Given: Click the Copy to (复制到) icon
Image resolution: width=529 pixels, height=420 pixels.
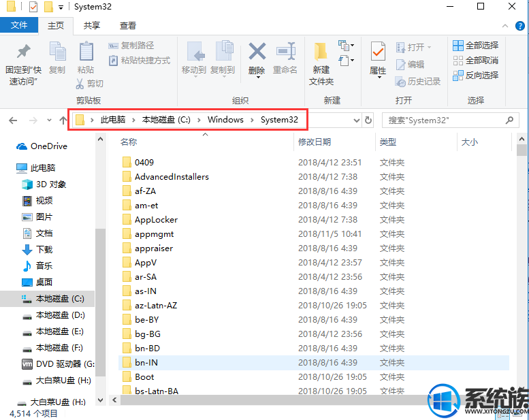Looking at the screenshot, I should 225,52.
